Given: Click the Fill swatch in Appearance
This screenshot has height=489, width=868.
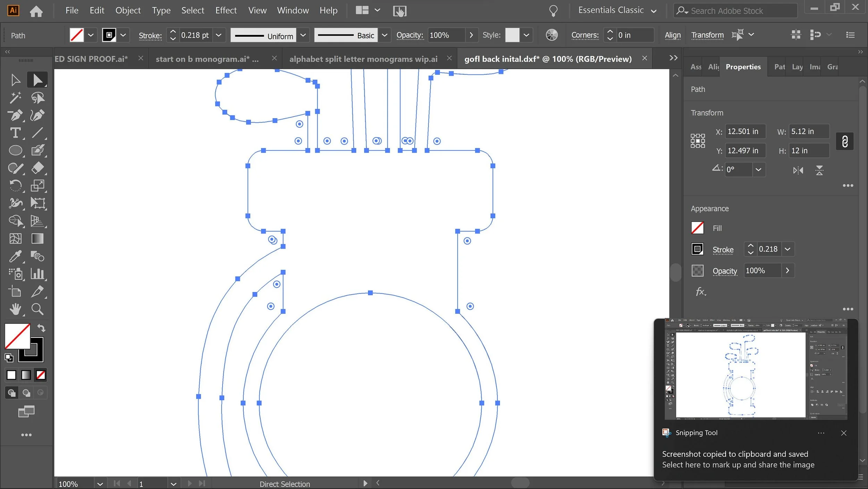Looking at the screenshot, I should point(697,228).
